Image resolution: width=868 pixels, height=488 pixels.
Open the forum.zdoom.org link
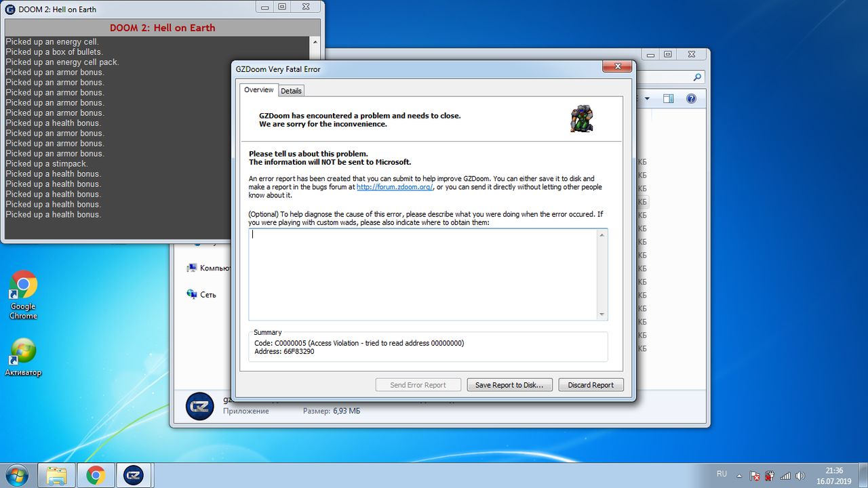[x=395, y=187]
